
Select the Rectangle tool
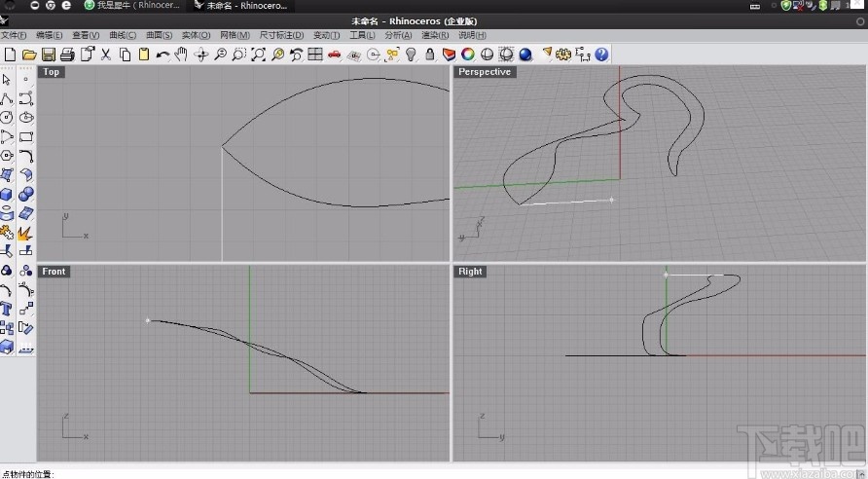pyautogui.click(x=26, y=136)
